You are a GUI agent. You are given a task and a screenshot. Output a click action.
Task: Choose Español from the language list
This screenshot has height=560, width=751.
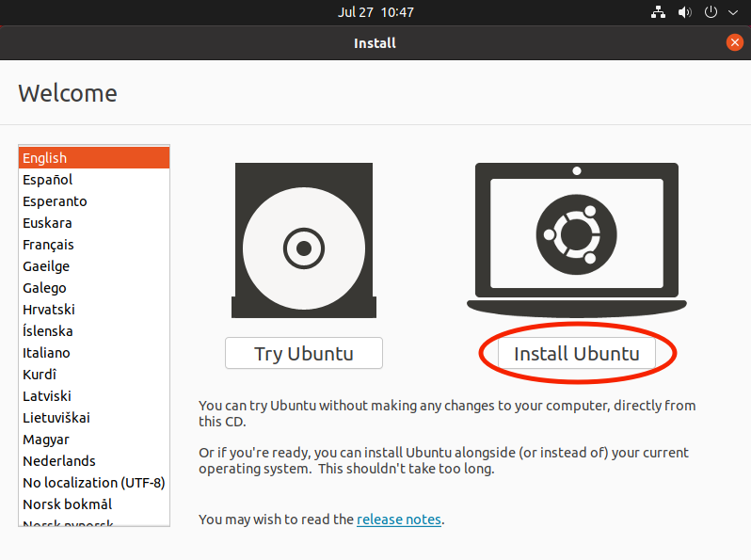pos(93,180)
